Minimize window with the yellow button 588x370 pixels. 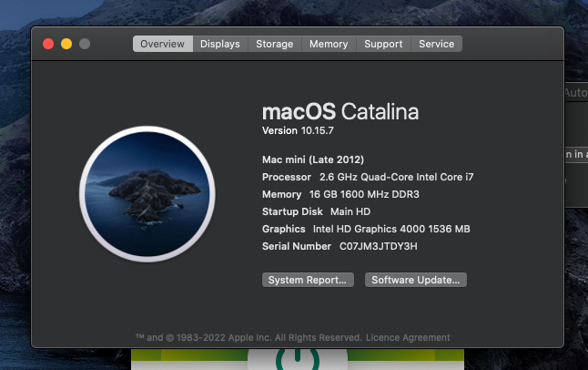[x=66, y=44]
